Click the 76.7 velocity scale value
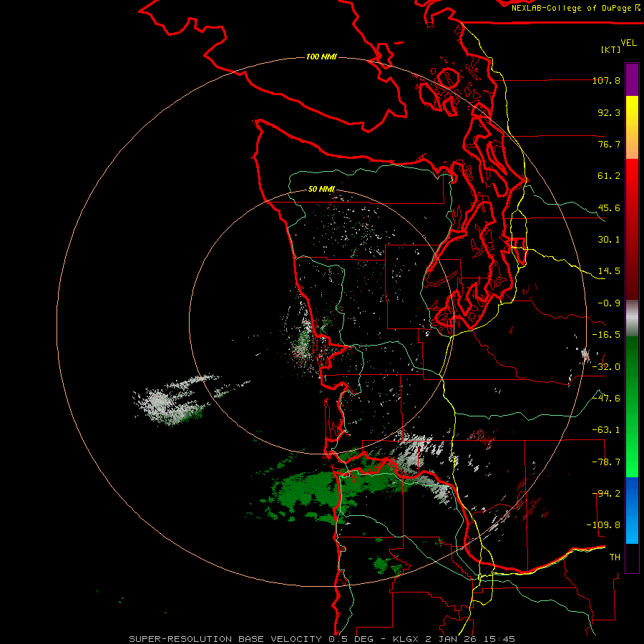The height and width of the screenshot is (644, 644). 609,144
